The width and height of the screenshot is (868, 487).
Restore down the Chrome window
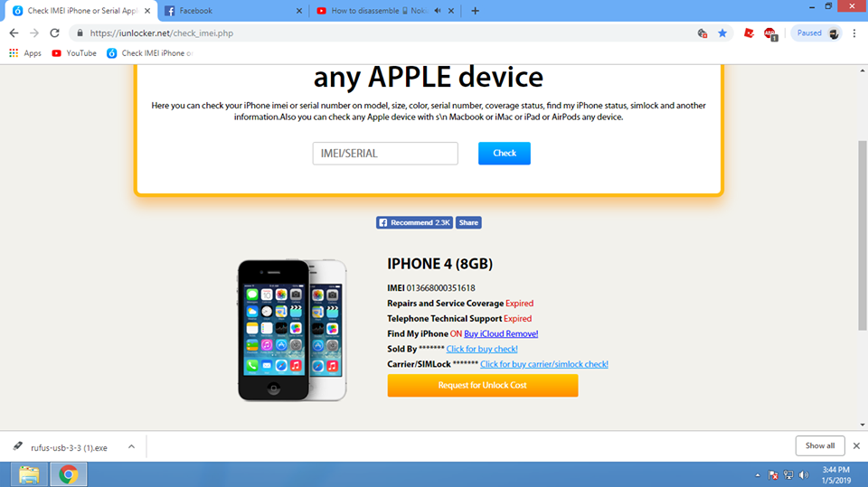(829, 6)
